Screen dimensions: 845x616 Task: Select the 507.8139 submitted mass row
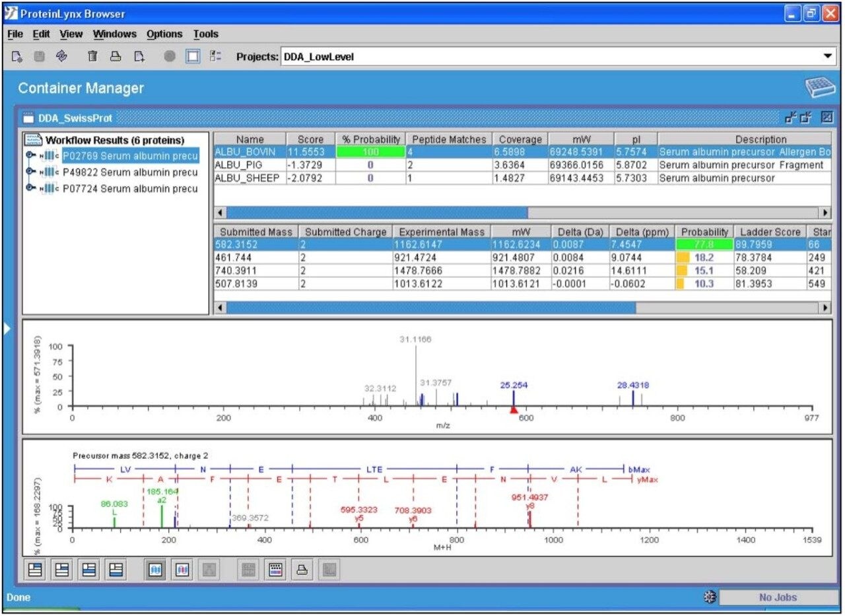pos(522,284)
